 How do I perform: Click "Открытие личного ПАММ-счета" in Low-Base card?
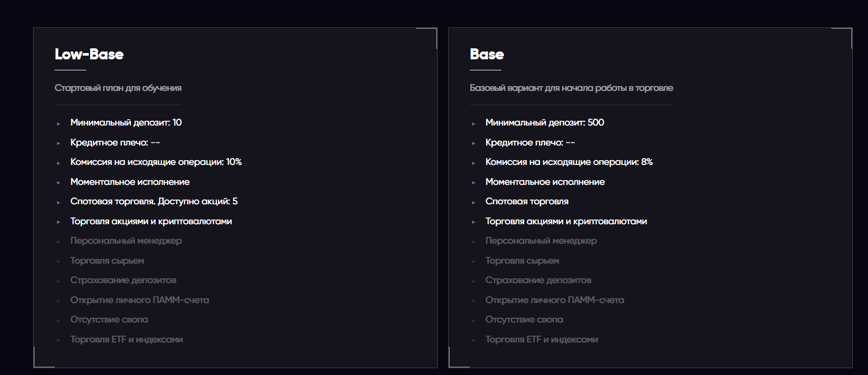click(140, 300)
